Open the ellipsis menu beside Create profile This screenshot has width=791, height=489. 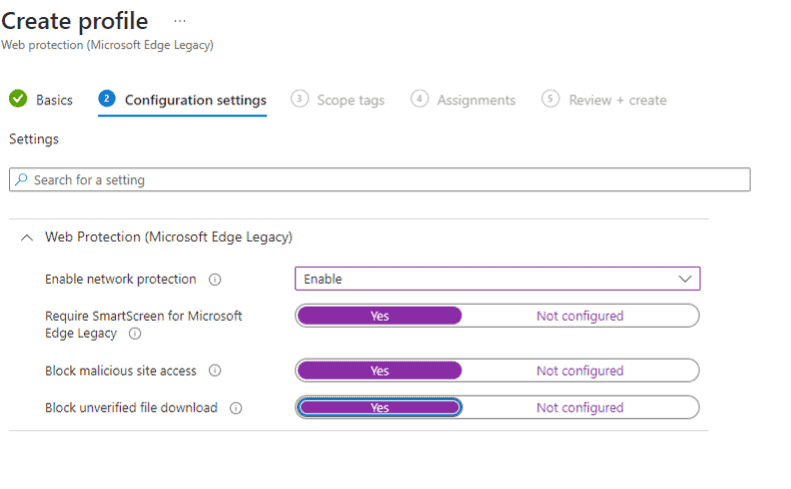[x=180, y=21]
